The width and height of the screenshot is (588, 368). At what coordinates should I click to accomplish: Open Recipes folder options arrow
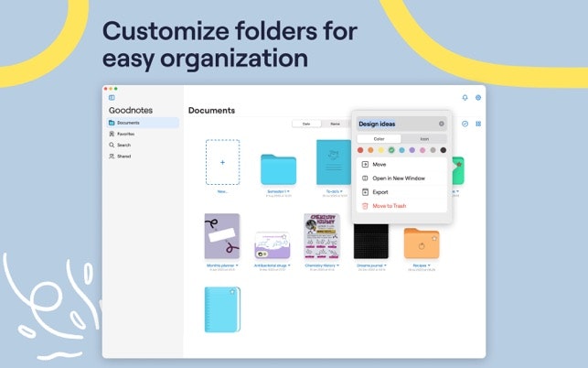(x=429, y=265)
